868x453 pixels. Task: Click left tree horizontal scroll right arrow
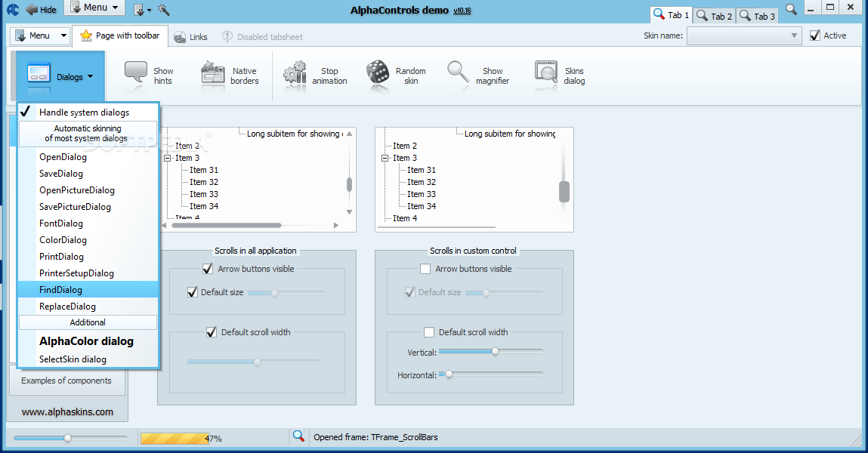click(x=336, y=225)
